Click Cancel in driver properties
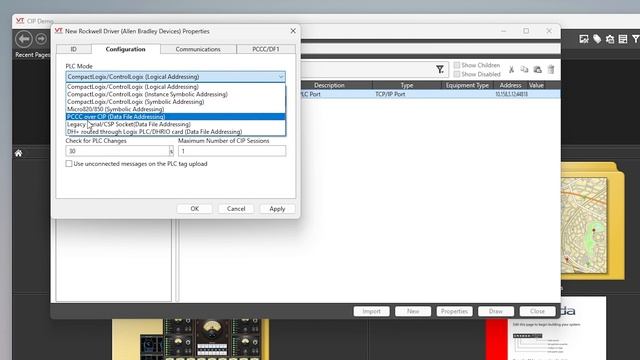This screenshot has width=640, height=360. (236, 209)
